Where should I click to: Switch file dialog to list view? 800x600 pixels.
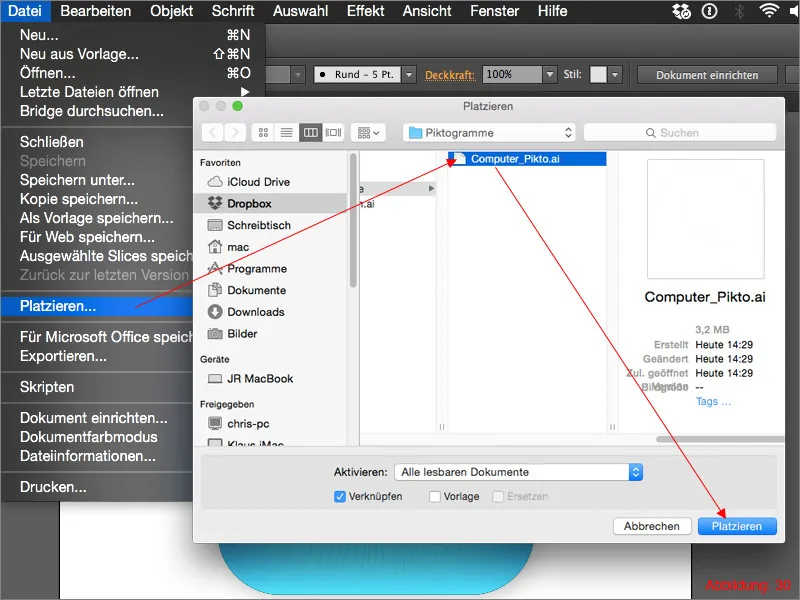pyautogui.click(x=286, y=133)
